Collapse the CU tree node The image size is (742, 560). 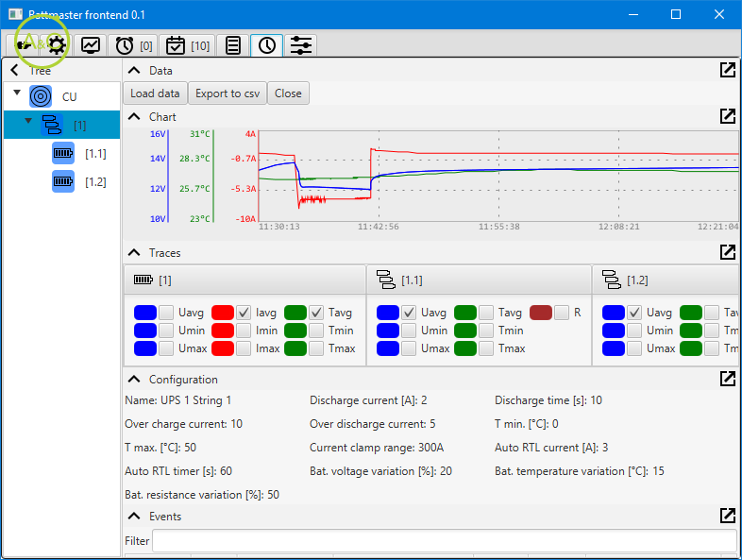pos(17,93)
